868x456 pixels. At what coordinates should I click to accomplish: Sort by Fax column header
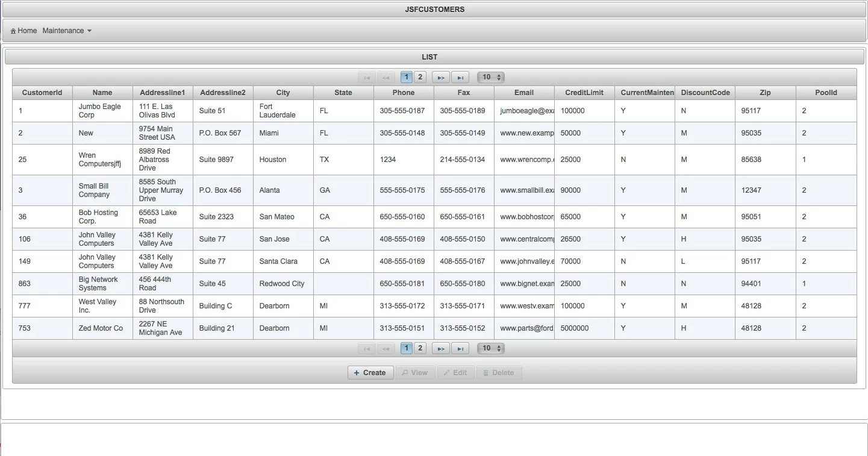[x=464, y=93]
